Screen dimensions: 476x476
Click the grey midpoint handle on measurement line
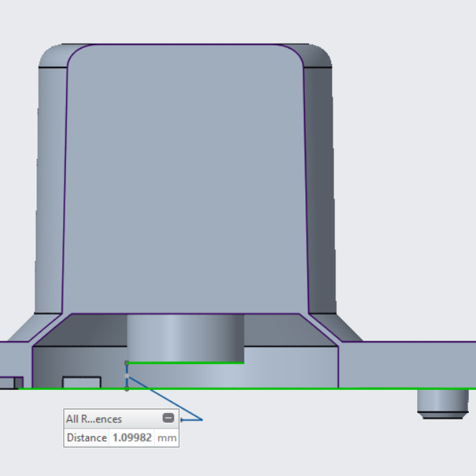(x=127, y=376)
